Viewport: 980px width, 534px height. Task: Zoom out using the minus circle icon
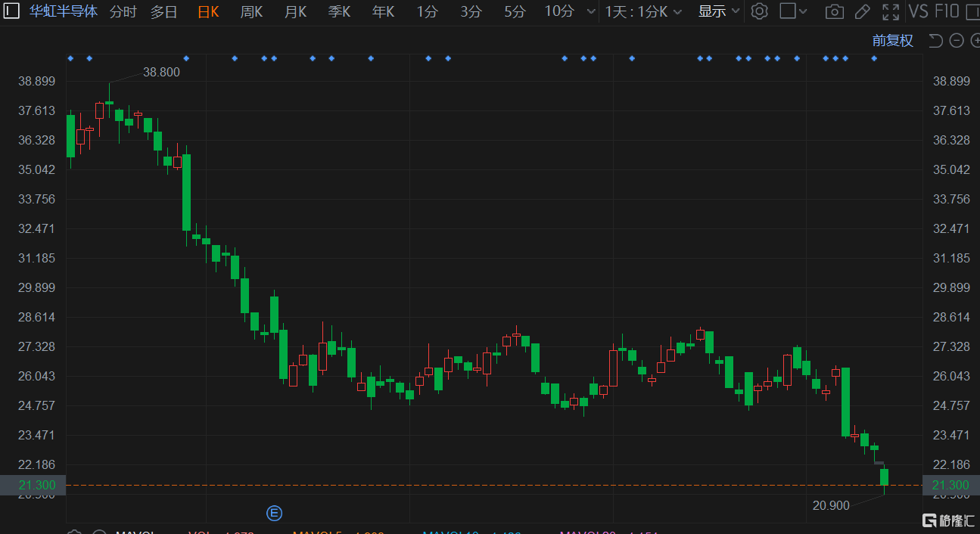pos(957,41)
